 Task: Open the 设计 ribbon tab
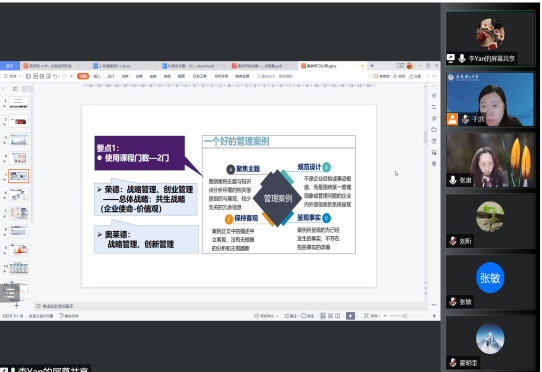coord(111,76)
